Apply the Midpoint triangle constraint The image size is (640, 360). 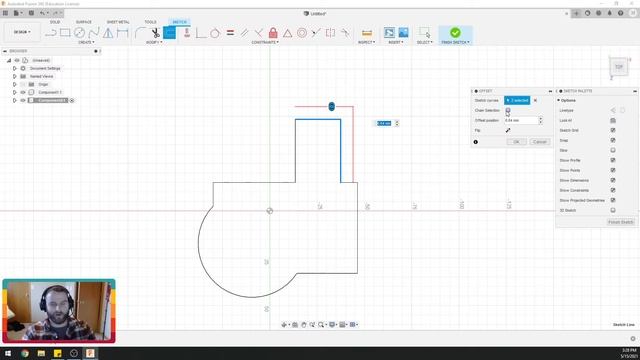click(x=287, y=33)
